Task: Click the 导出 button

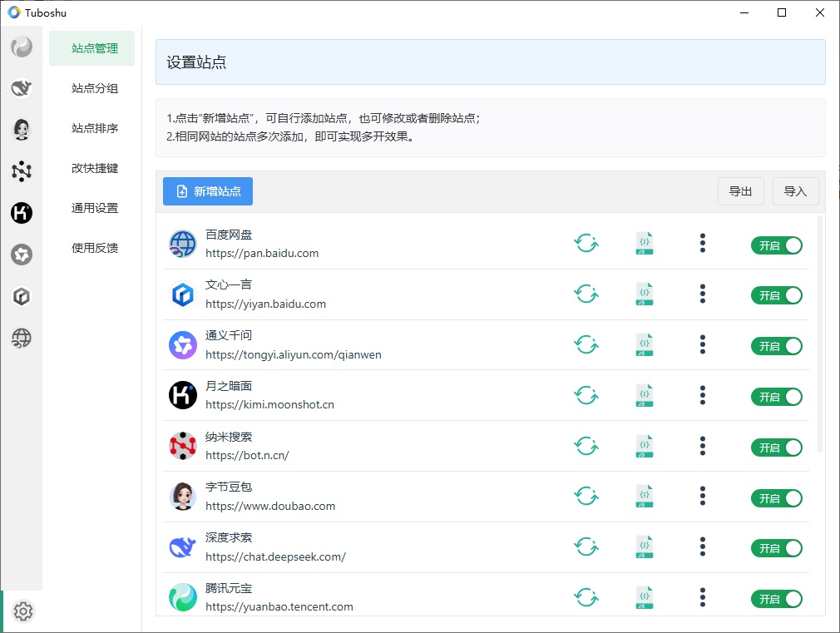Action: 740,191
